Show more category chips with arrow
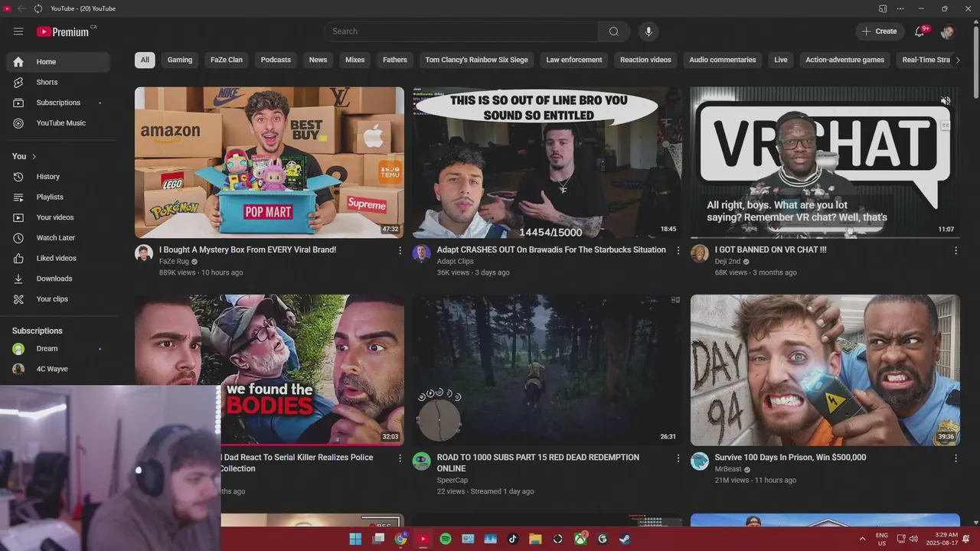Image resolution: width=980 pixels, height=551 pixels. [x=957, y=60]
